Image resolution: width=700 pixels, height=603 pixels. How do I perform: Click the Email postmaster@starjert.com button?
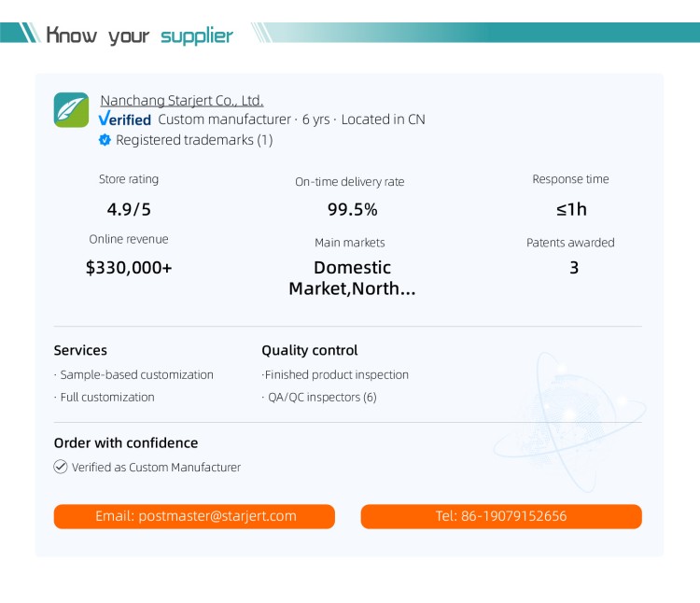pyautogui.click(x=194, y=516)
